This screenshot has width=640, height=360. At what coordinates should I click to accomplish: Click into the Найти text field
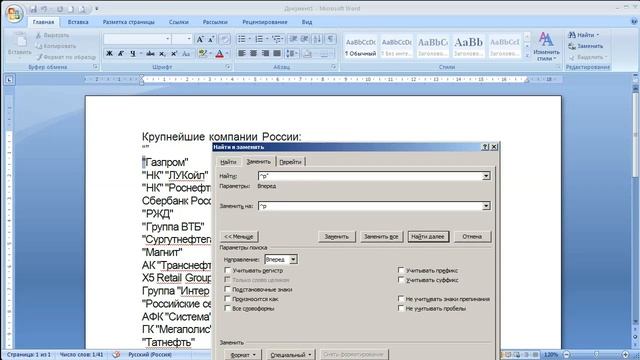[x=370, y=176]
